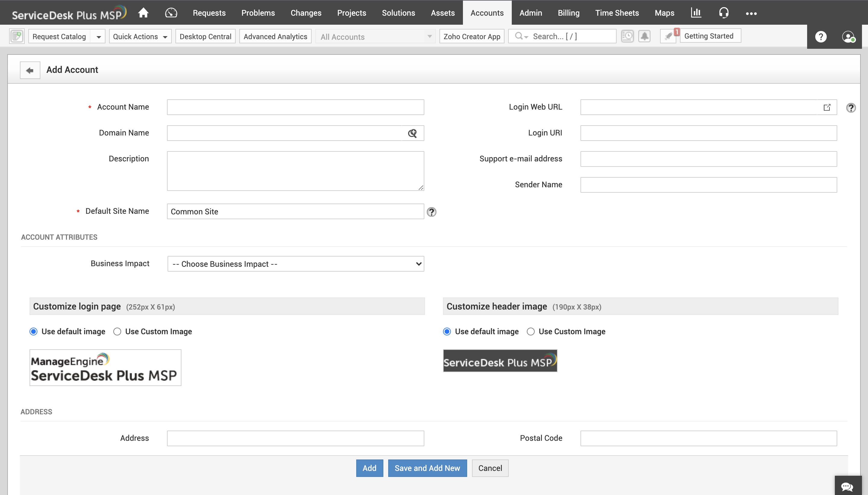The image size is (868, 495).
Task: Expand the Quick Actions dropdown
Action: [x=140, y=36]
